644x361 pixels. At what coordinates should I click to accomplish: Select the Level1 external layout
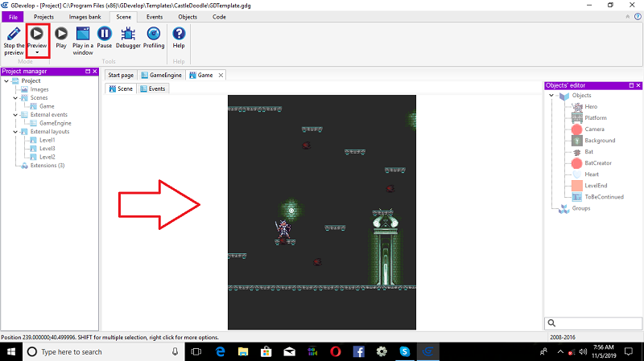click(x=47, y=140)
